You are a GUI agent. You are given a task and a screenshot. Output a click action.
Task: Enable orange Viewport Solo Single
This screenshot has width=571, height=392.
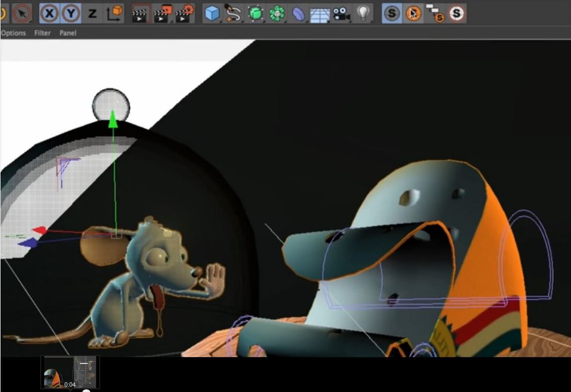(x=413, y=14)
